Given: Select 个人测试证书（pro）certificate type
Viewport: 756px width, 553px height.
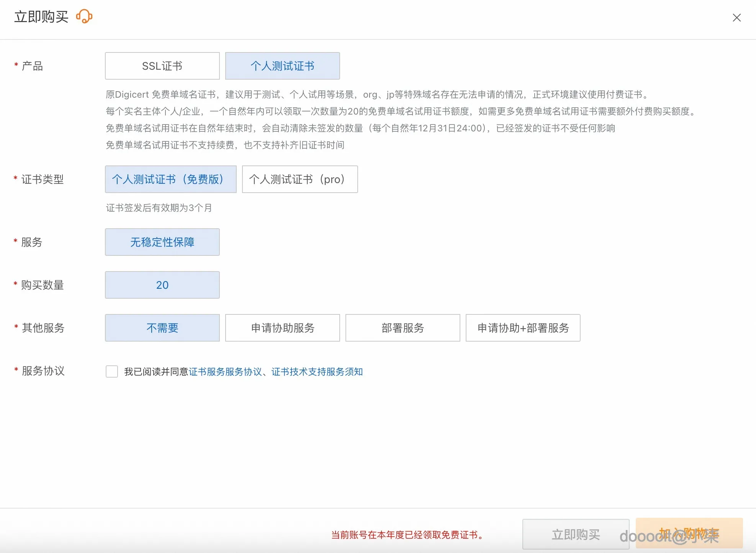Looking at the screenshot, I should (x=300, y=179).
